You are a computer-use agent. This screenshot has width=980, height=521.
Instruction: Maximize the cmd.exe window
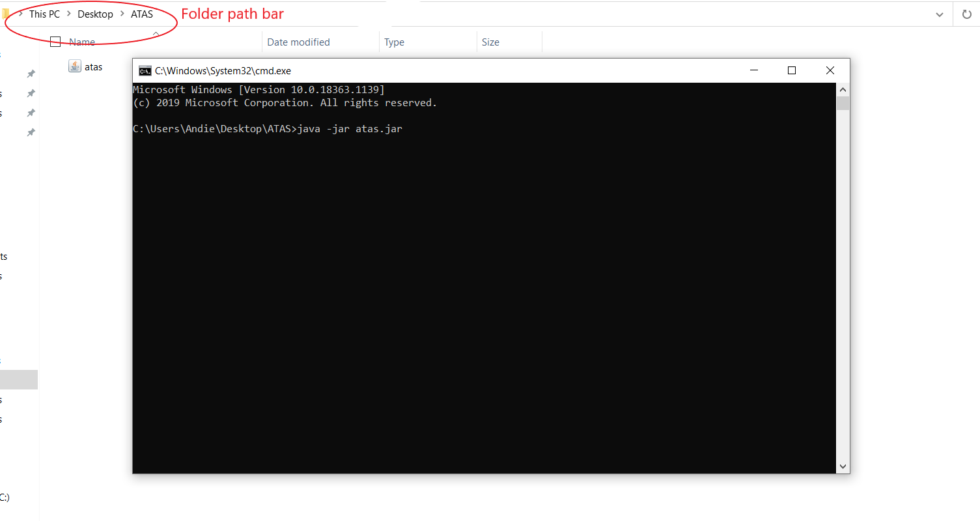pos(792,70)
